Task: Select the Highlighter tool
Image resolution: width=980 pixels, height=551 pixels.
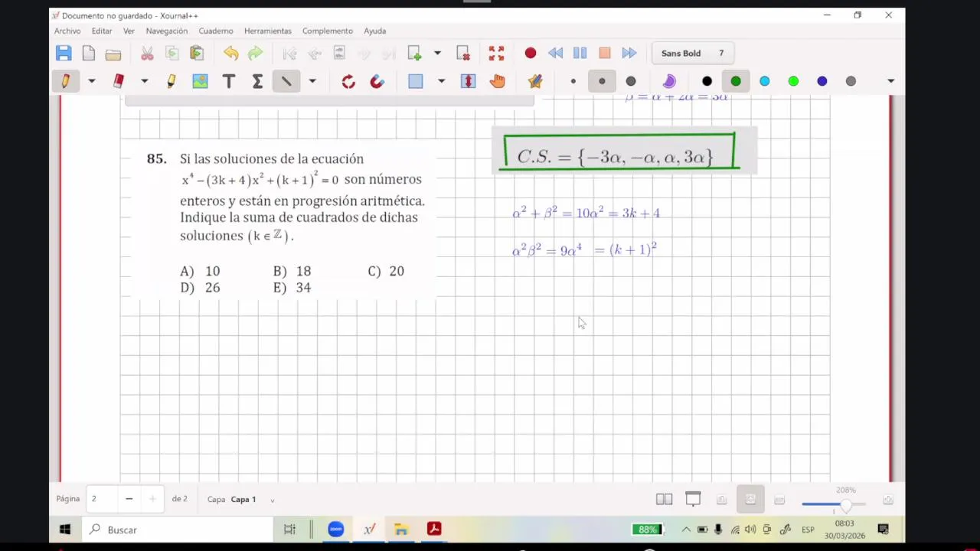Action: tap(171, 81)
